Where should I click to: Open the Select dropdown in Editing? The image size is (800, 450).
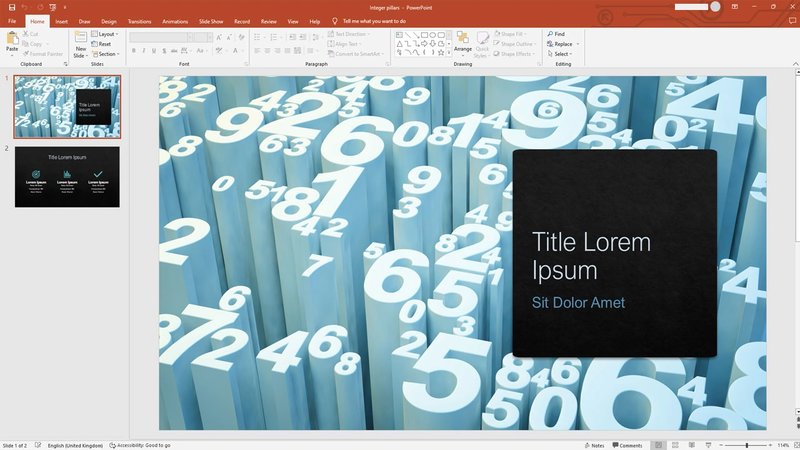coord(560,54)
